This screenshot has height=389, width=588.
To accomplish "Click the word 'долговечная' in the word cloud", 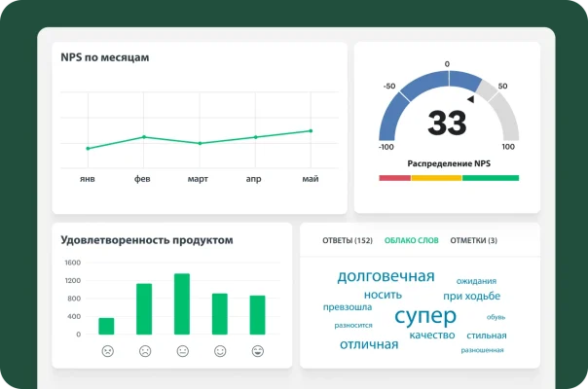I will 386,276.
